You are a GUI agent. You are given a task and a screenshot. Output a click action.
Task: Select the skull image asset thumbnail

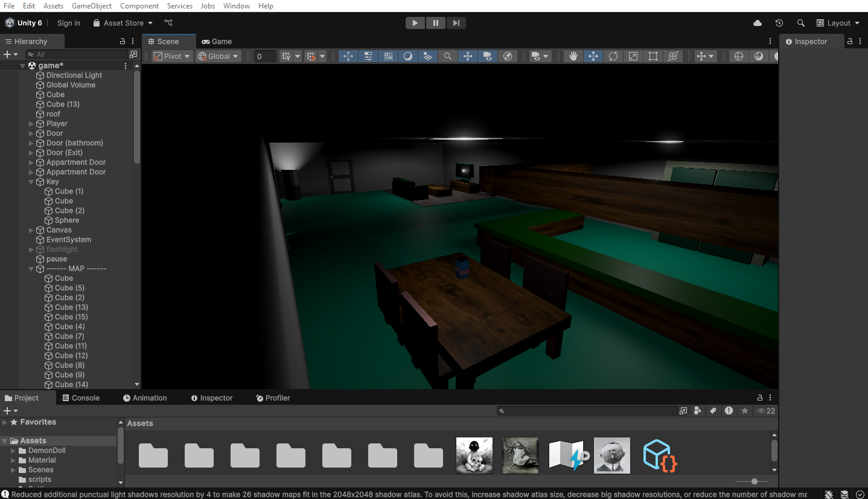coord(474,455)
